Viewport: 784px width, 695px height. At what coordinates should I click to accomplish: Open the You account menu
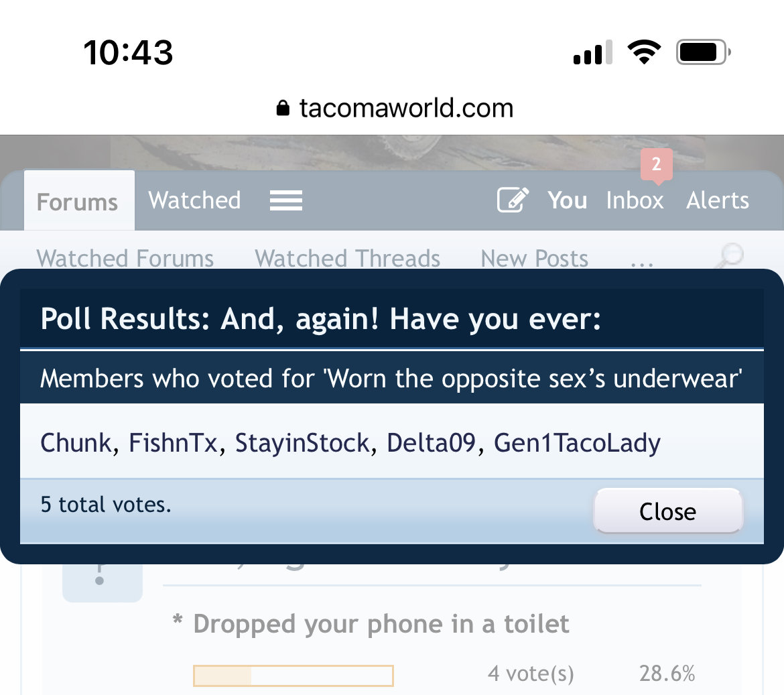(567, 200)
